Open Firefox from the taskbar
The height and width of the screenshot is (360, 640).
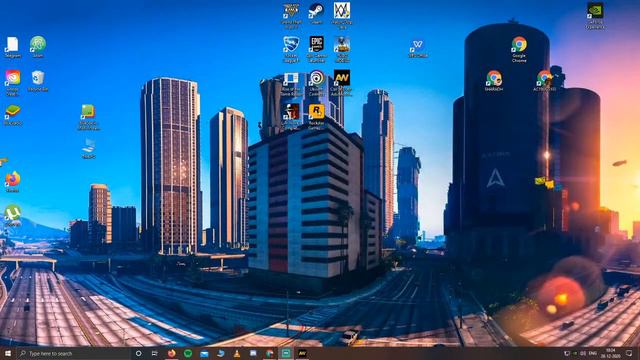point(171,353)
